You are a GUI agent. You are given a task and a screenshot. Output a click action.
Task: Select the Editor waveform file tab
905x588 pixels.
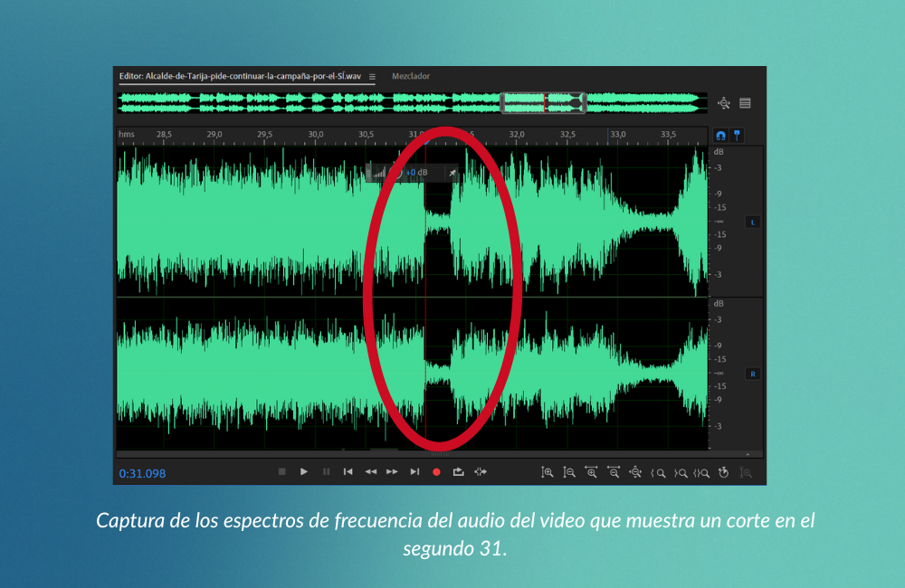click(x=240, y=77)
